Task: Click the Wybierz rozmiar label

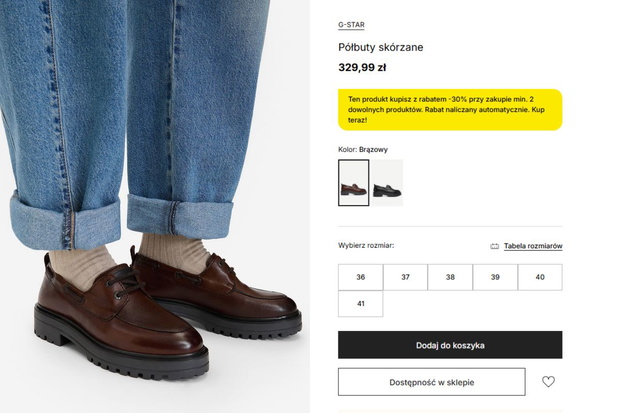Action: 366,245
